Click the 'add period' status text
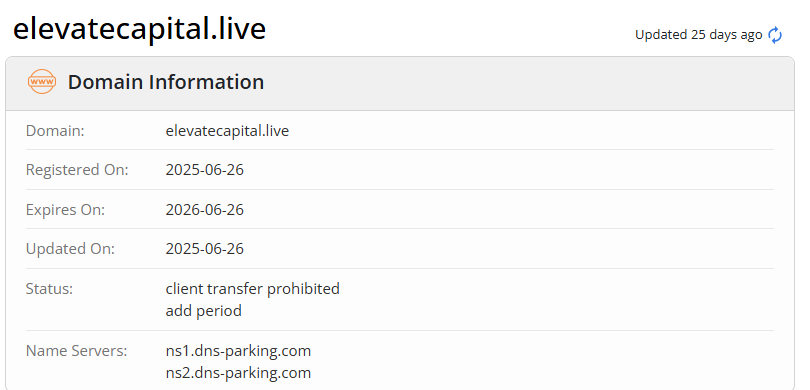 coord(204,311)
